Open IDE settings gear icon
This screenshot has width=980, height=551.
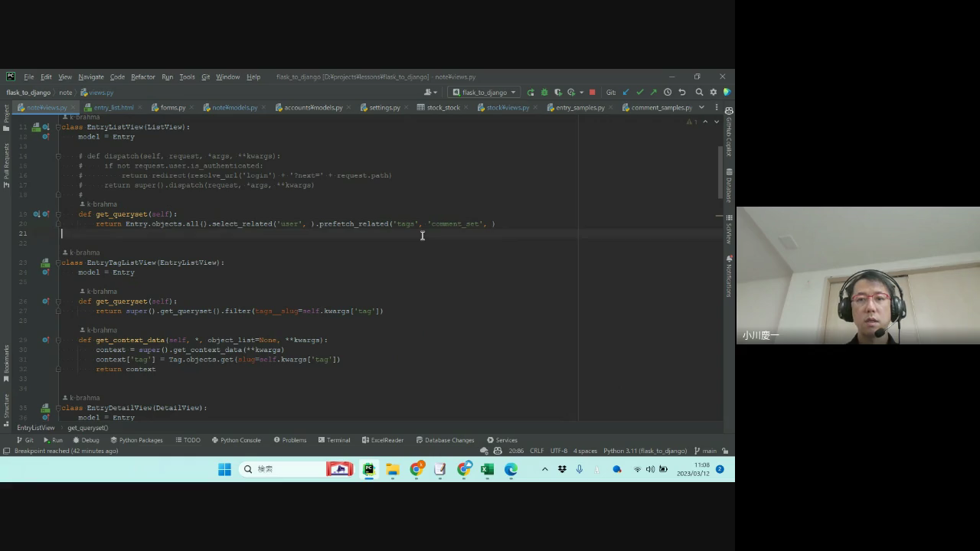coord(713,93)
